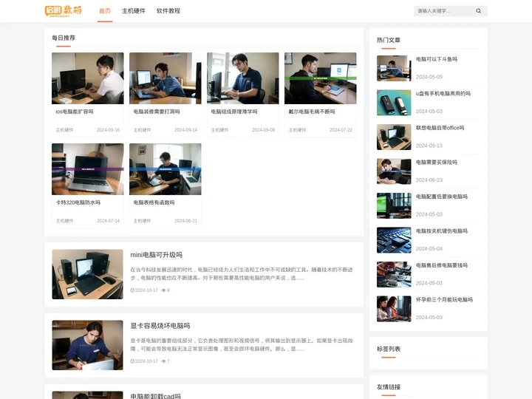Image resolution: width=532 pixels, height=399 pixels.
Task: Open hot article u盘有手机电脑两用的吗
Action: tap(443, 93)
